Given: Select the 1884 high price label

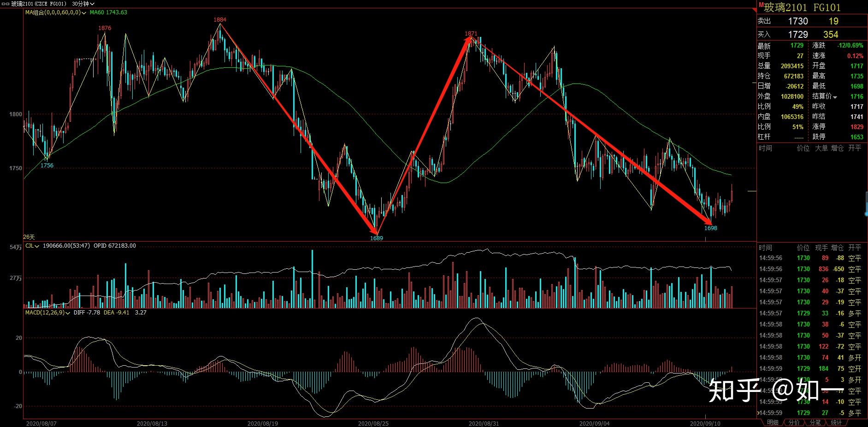Looking at the screenshot, I should [x=220, y=20].
